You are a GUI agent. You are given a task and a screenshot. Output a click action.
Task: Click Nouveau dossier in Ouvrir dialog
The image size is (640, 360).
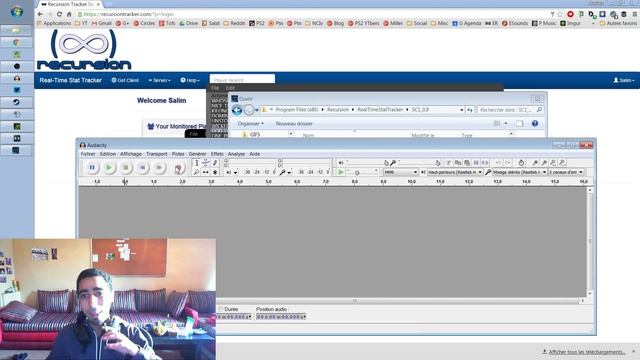(294, 123)
